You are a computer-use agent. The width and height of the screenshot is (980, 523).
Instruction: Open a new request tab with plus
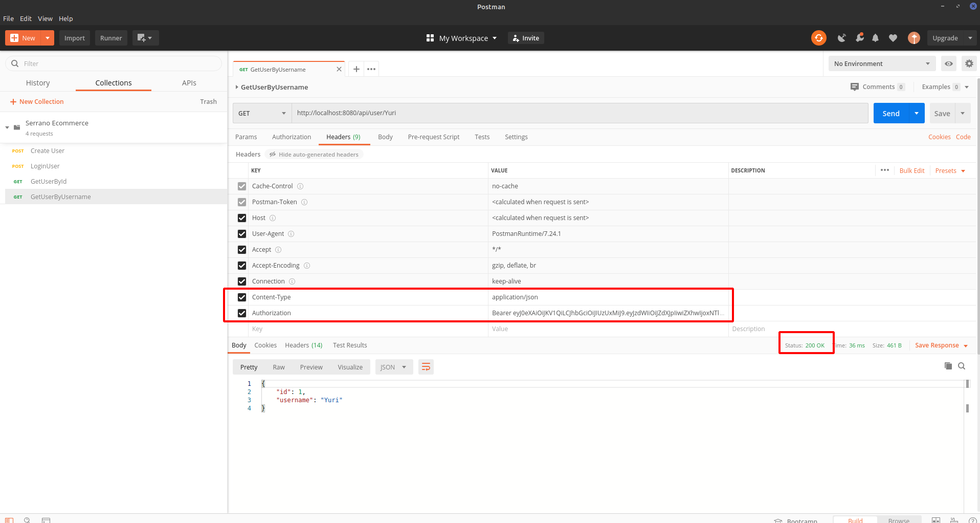coord(357,69)
